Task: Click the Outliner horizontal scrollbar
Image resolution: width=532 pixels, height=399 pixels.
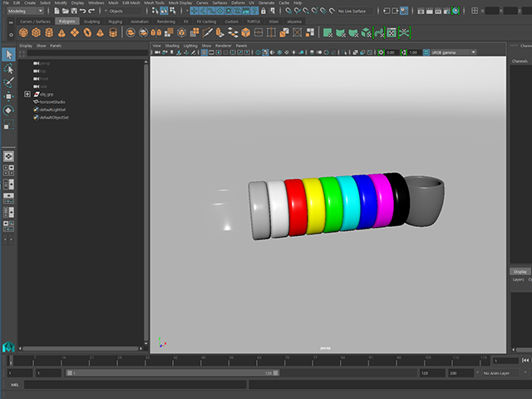Action: tap(81, 348)
